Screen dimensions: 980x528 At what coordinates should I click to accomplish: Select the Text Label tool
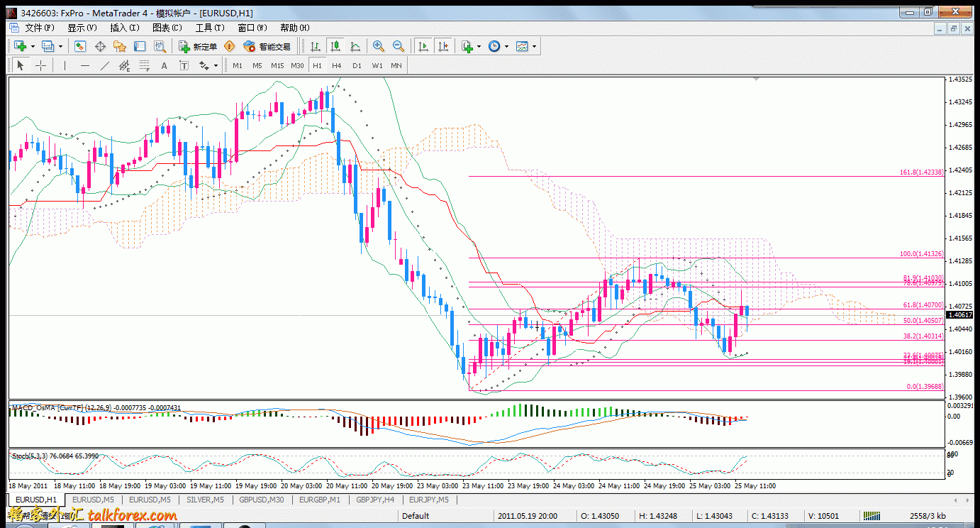coord(184,65)
